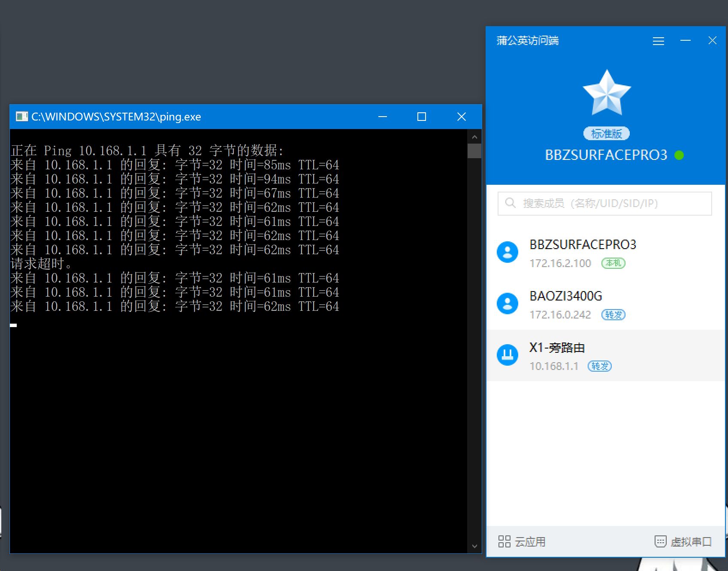
Task: Click the BBZSURFACEPRO3 member avatar icon
Action: (507, 252)
